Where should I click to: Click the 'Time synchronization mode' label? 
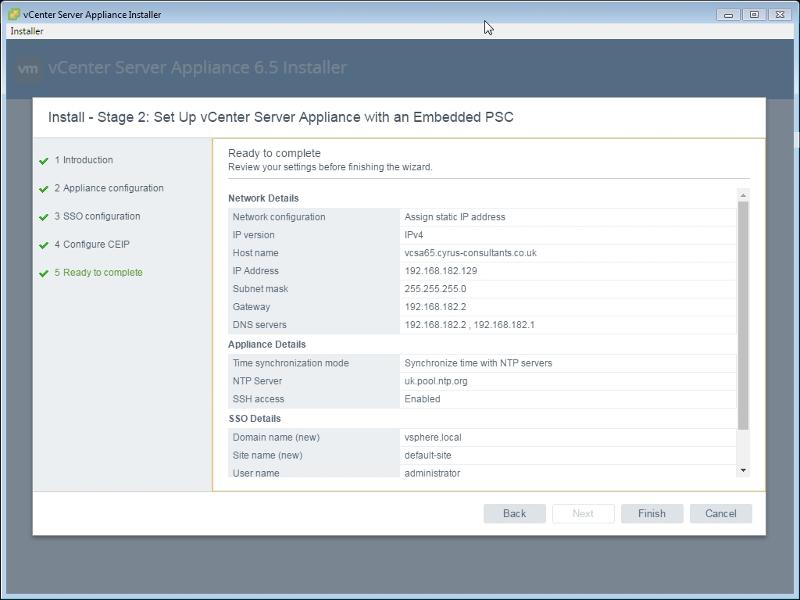[291, 363]
